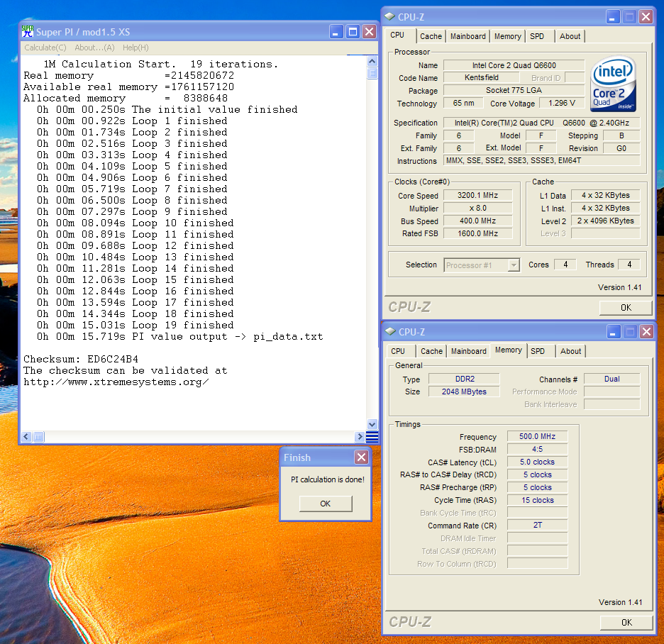Close the Super PI window
Image resolution: width=664 pixels, height=644 pixels.
click(370, 32)
